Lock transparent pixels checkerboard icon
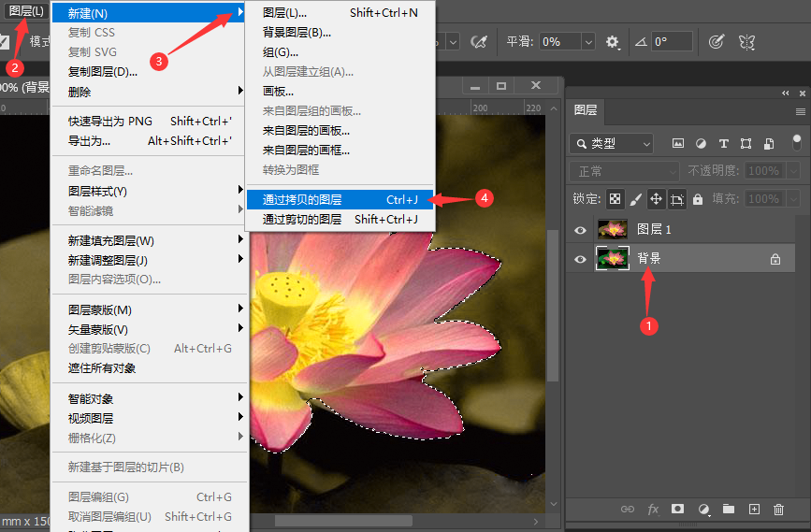 click(x=615, y=199)
